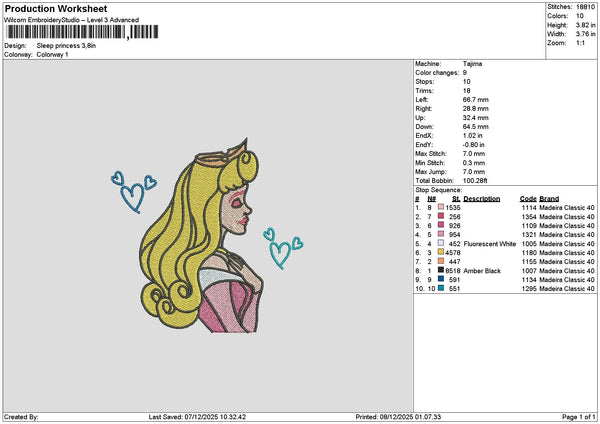
Task: Select the princess embroidery design preview
Action: click(x=202, y=236)
